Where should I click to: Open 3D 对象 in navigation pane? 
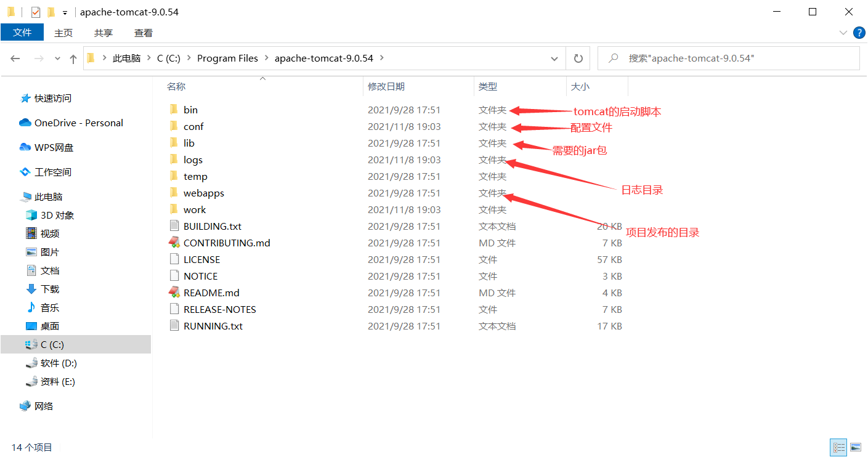coord(57,215)
